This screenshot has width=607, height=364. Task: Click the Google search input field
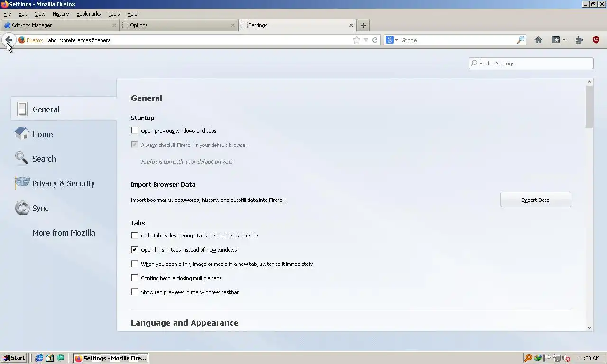tap(458, 40)
